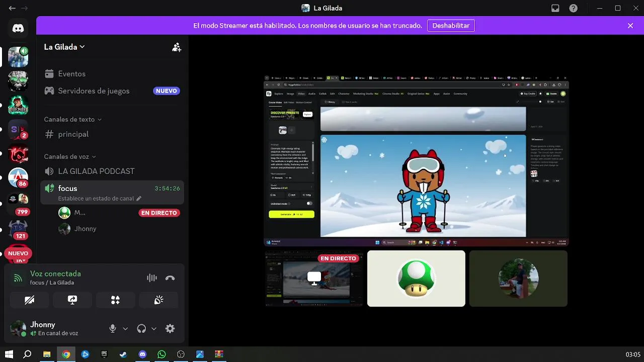Click the NUEVO badge by Servidores de juegos
Screen dimensions: 644x362
(x=167, y=91)
